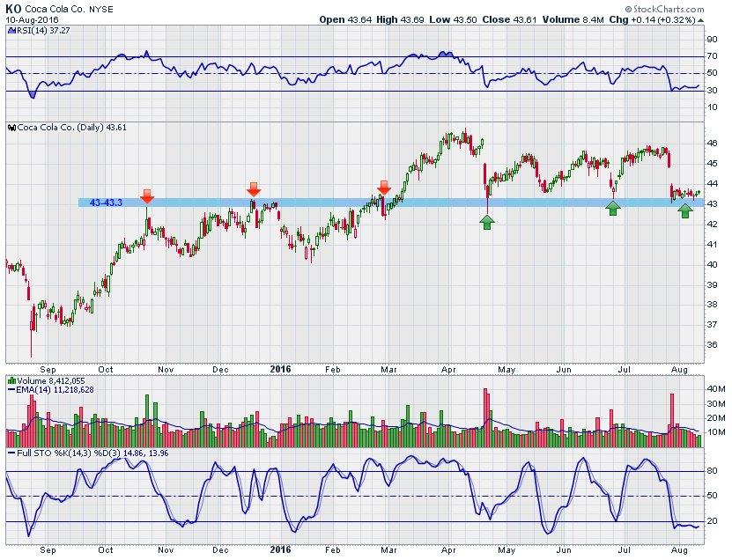Click Dec label under the stochastic panel
This screenshot has width=732, height=560.
[x=220, y=549]
